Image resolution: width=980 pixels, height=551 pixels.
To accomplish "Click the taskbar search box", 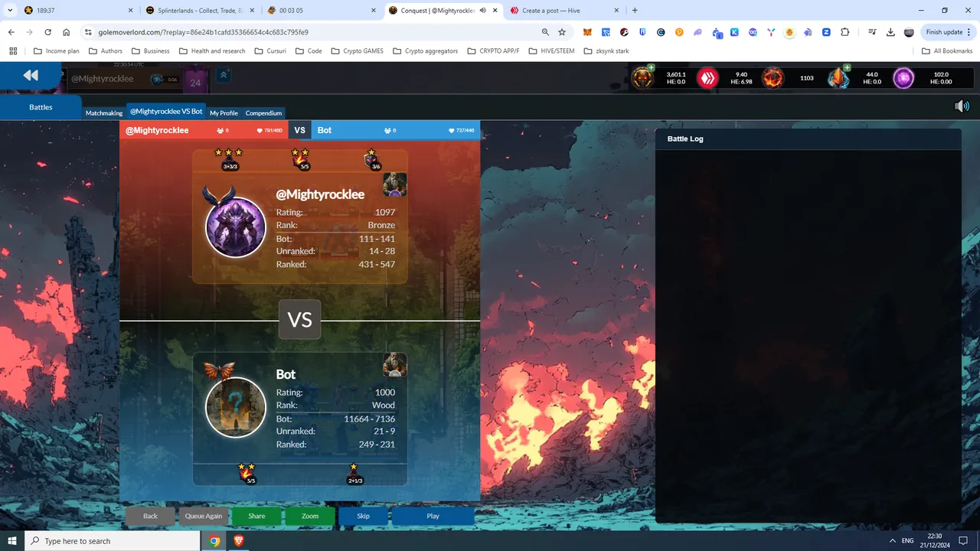I will tap(113, 540).
